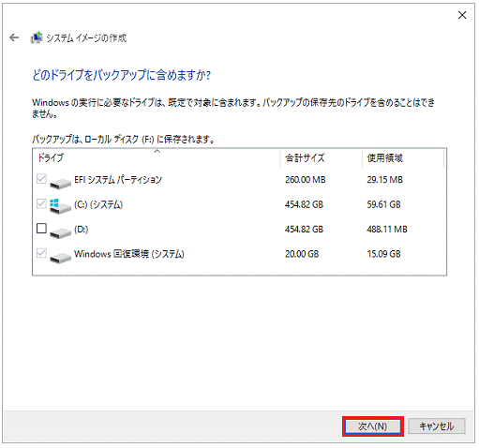
Task: Sort by the ドライブ column header
Action: tap(157, 158)
